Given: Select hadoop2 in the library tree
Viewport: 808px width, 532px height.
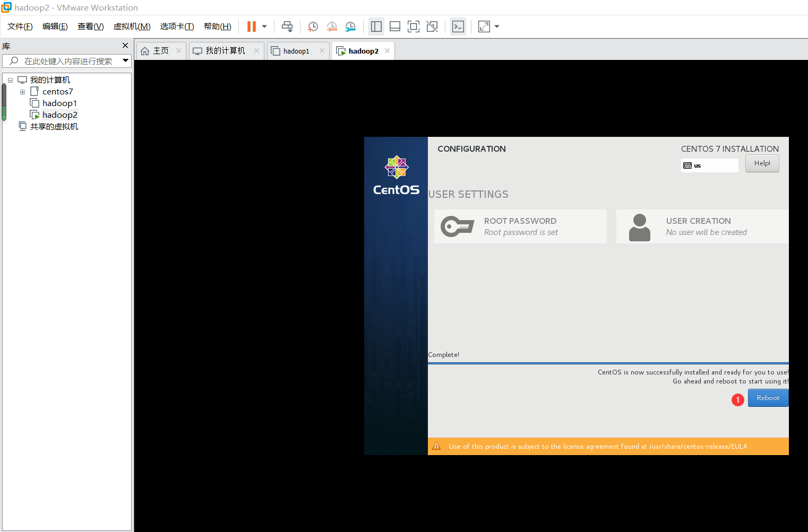Looking at the screenshot, I should pyautogui.click(x=59, y=115).
